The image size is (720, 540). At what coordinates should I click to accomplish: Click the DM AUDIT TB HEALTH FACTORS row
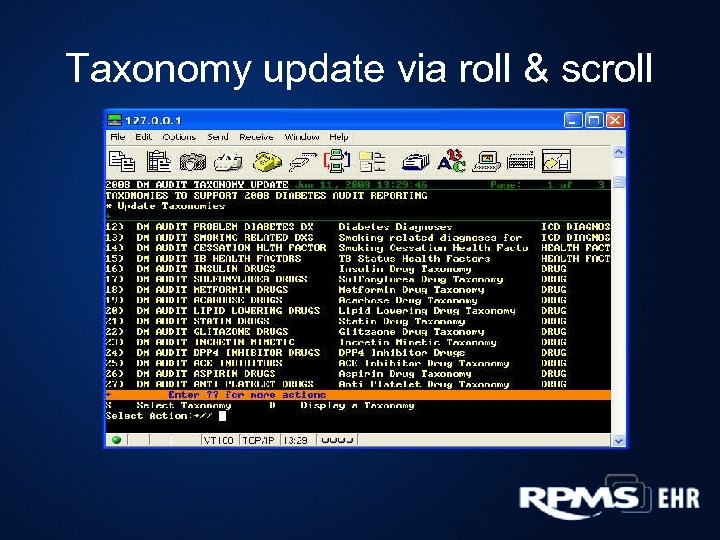tap(358, 259)
